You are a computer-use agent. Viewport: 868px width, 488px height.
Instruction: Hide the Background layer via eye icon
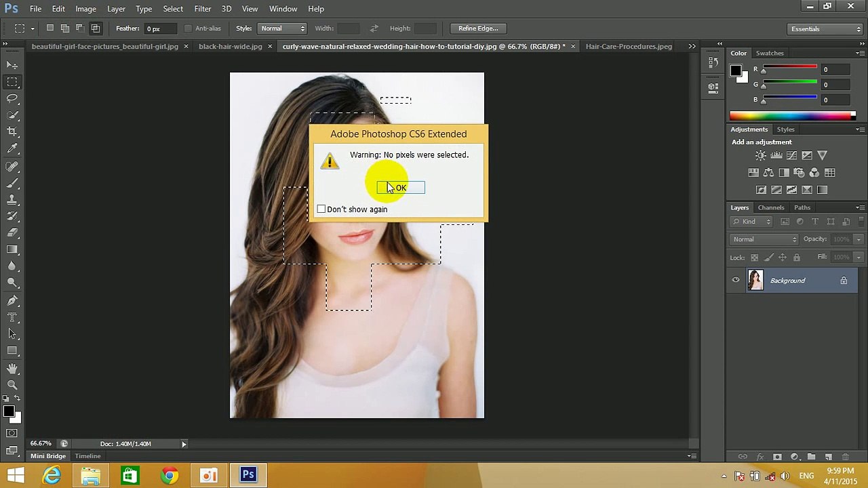(736, 281)
